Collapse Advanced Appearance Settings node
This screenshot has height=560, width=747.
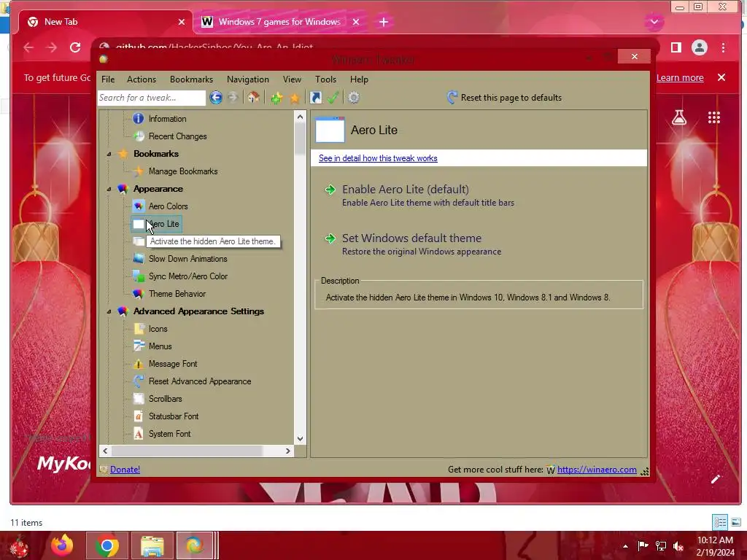coord(109,311)
